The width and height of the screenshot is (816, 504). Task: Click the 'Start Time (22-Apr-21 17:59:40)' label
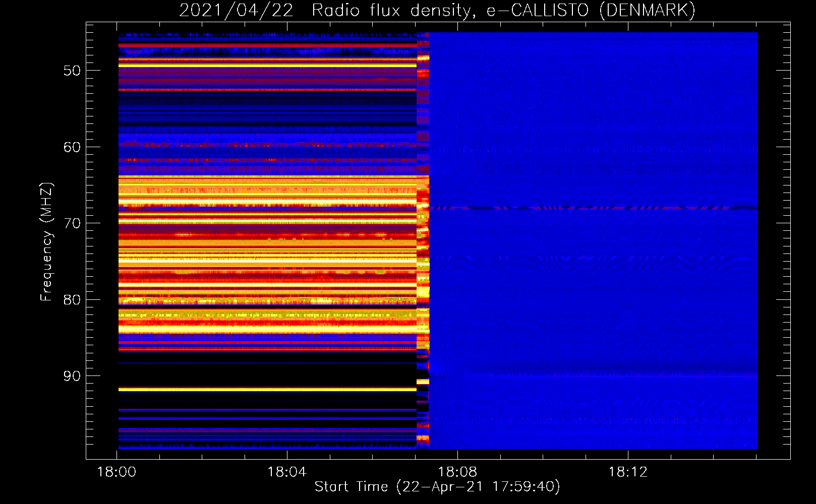pyautogui.click(x=437, y=487)
